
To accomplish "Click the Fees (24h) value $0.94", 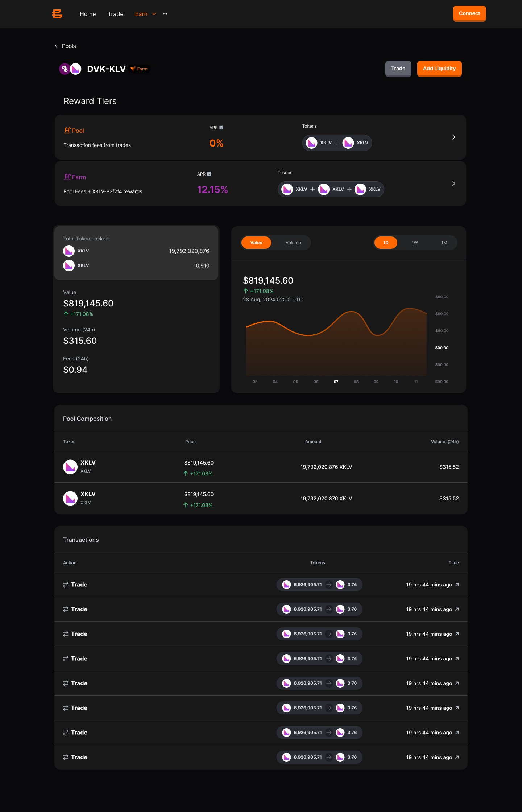I will tap(75, 370).
